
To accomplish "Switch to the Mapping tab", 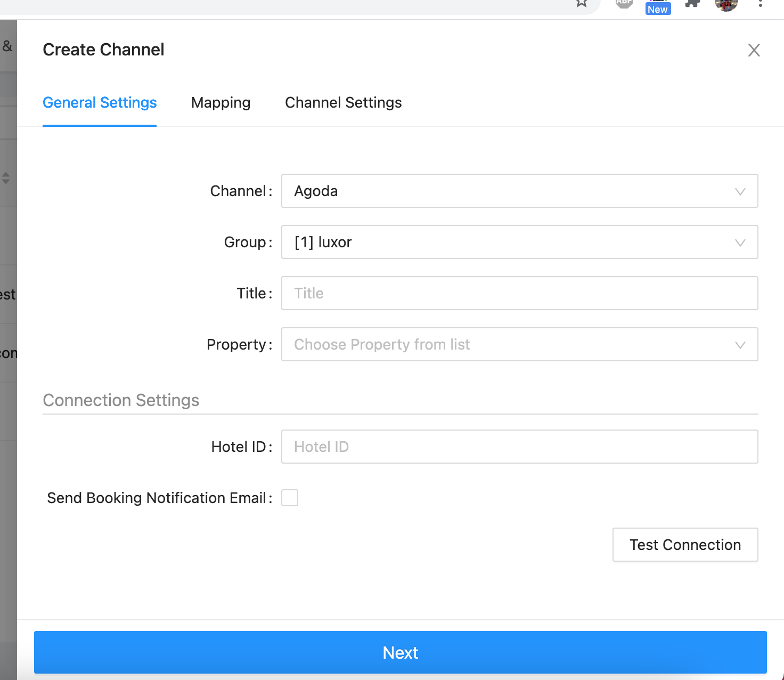I will [220, 102].
